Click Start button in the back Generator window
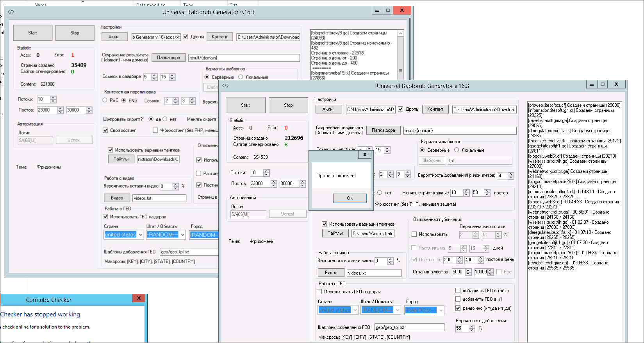The width and height of the screenshot is (644, 343). click(x=33, y=33)
